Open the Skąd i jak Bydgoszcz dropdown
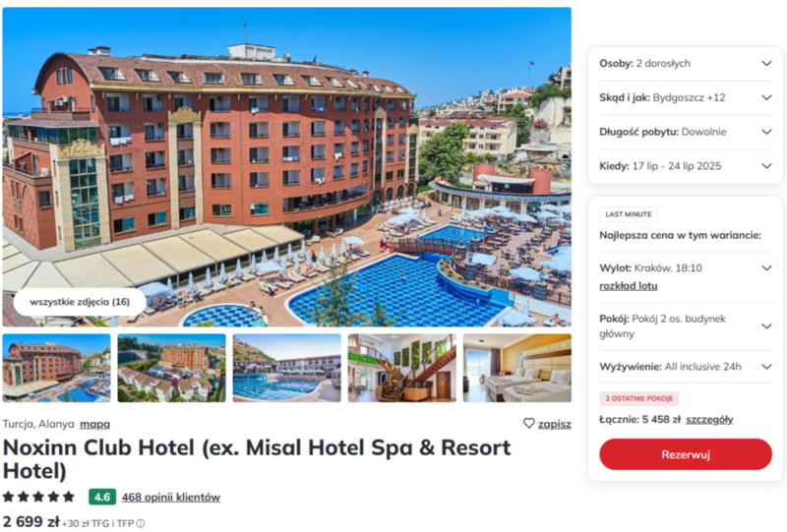The height and width of the screenshot is (532, 787). point(685,97)
